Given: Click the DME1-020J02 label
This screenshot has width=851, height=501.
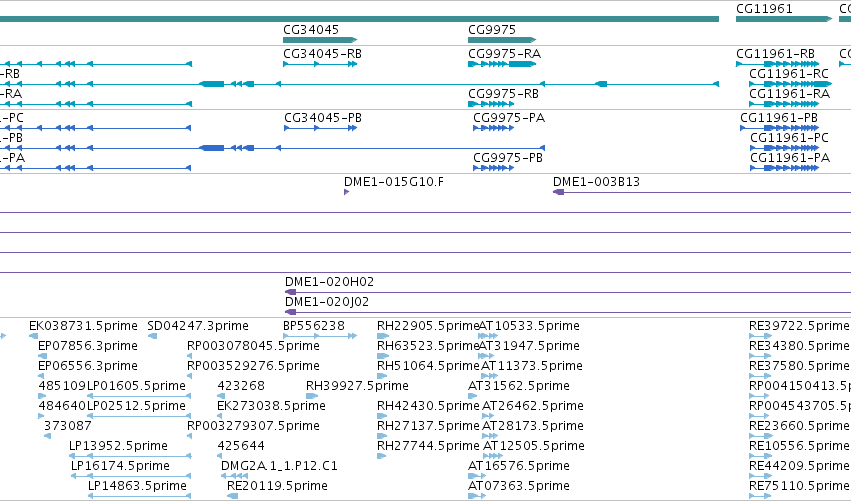Looking at the screenshot, I should (x=327, y=302).
